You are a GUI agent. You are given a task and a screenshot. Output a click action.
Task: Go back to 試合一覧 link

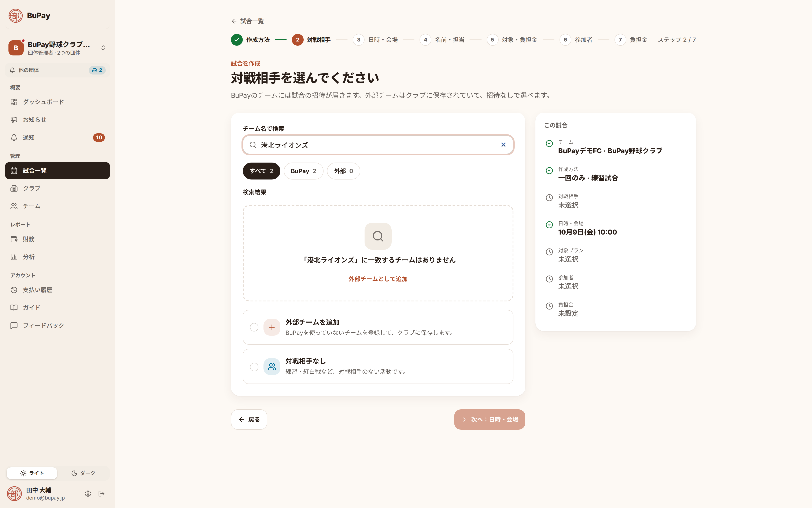[x=248, y=21]
